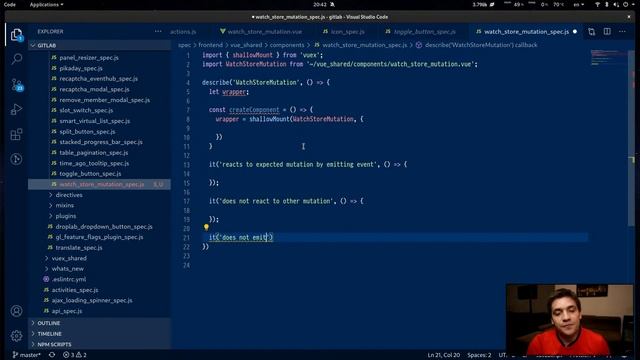
Task: Expand the vuex_shared folder
Action: (x=69, y=258)
